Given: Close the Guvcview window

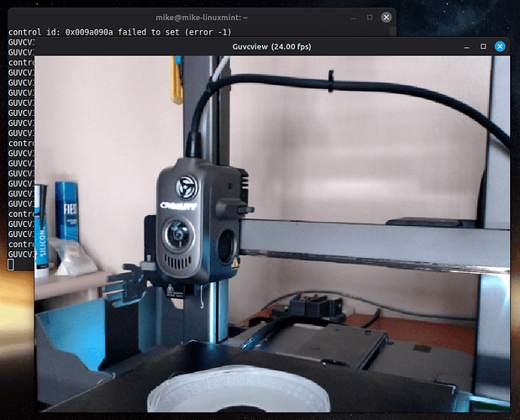Looking at the screenshot, I should (x=500, y=46).
